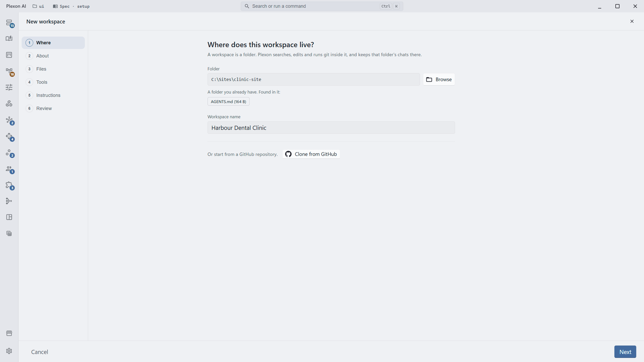Go to step 4 Tools

(x=53, y=82)
